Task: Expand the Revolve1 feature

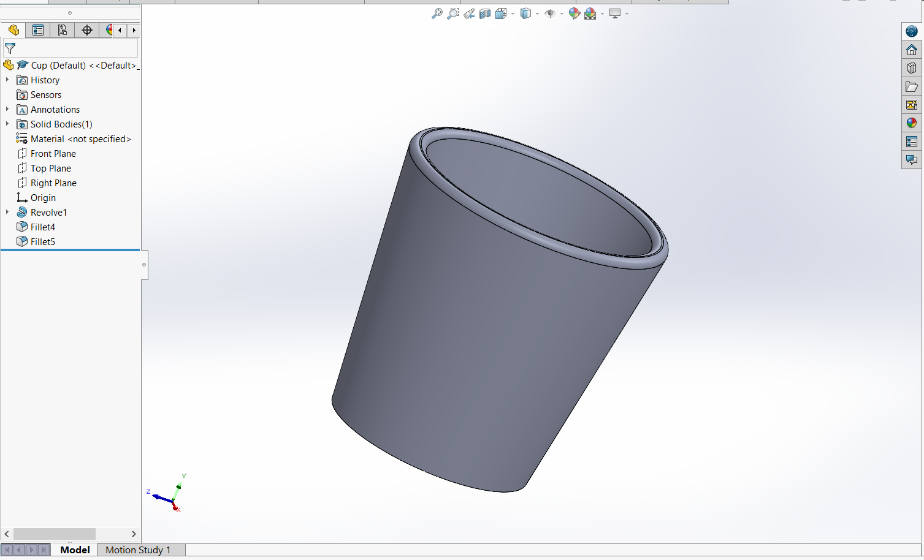Action: pyautogui.click(x=7, y=212)
